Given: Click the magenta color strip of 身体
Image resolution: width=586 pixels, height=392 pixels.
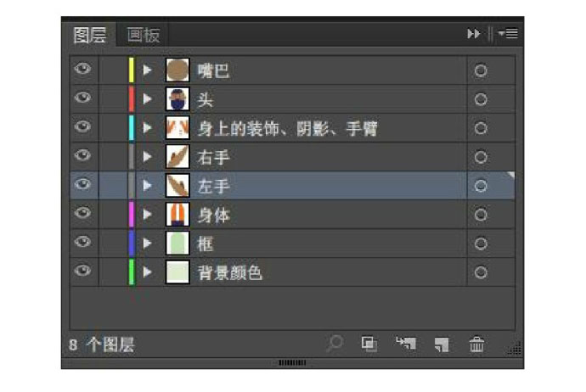Looking at the screenshot, I should click(131, 215).
